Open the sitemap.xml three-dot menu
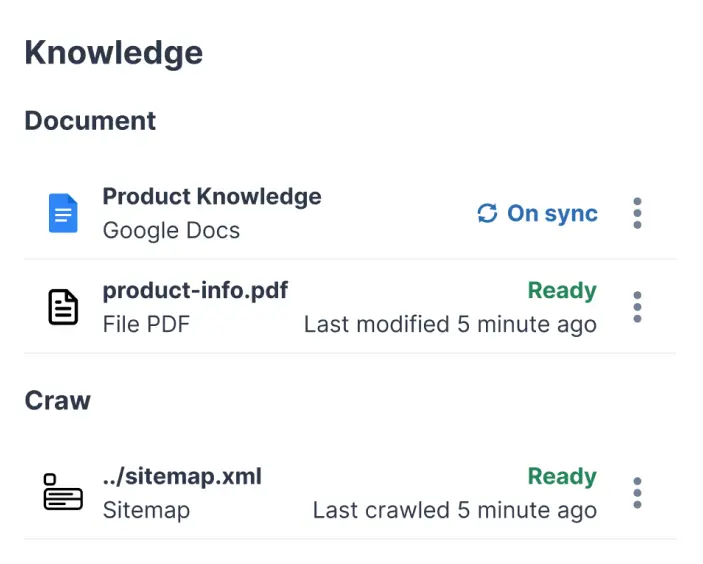Viewport: 703px width, 564px height. click(637, 493)
